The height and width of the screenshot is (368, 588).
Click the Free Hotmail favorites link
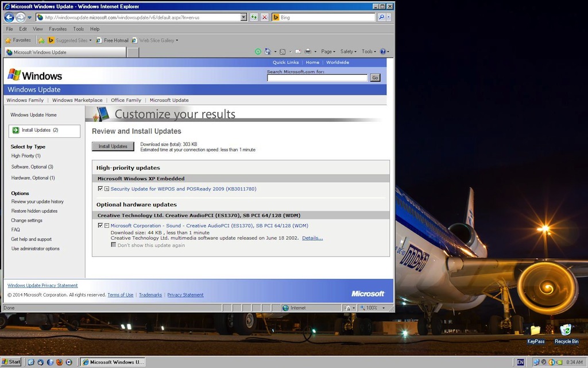(x=113, y=40)
